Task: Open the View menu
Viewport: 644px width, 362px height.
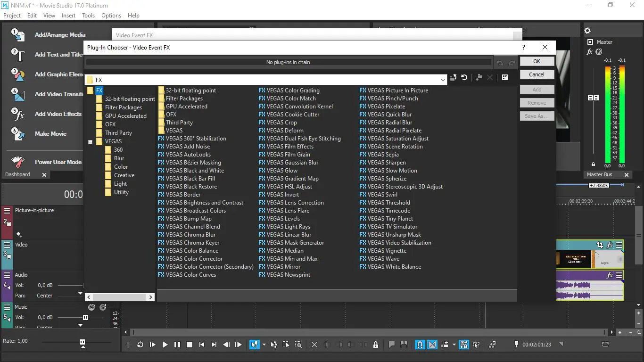Action: tap(49, 16)
